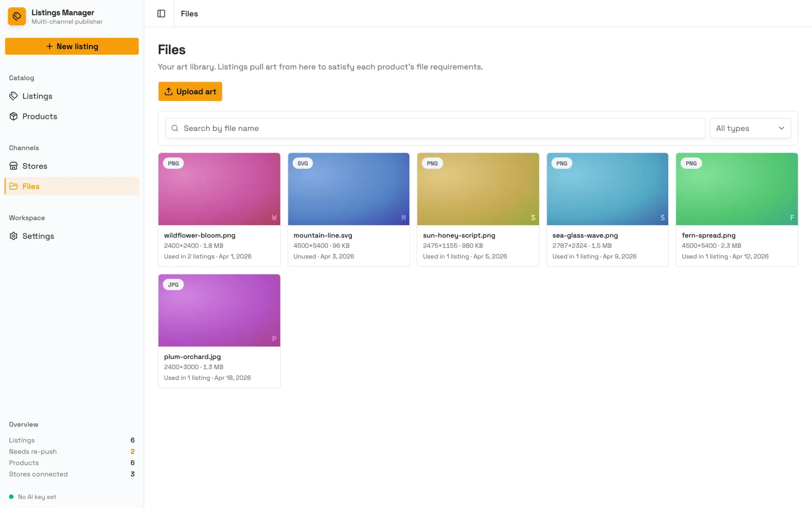Click the Listings Manager tag logo icon
The height and width of the screenshot is (508, 812).
tap(17, 16)
